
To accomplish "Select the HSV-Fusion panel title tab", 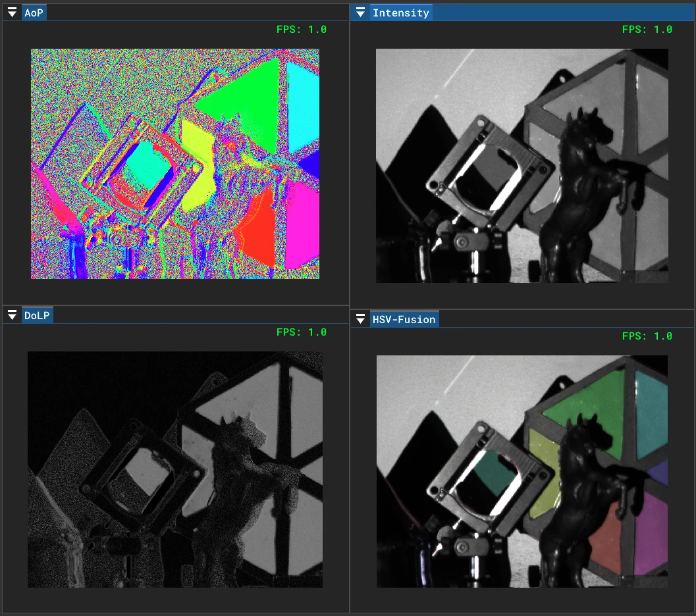I will [x=404, y=319].
